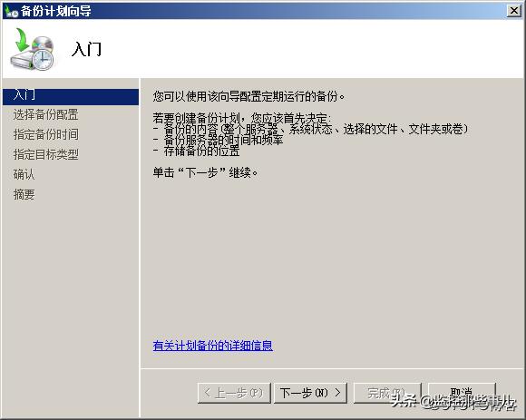Select the 摘要 step in the sidebar
Image resolution: width=526 pixels, height=420 pixels.
tap(24, 194)
